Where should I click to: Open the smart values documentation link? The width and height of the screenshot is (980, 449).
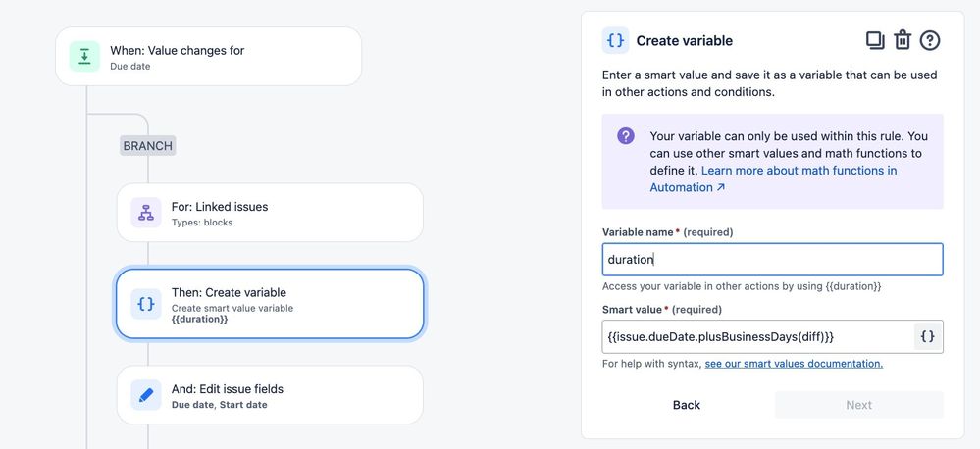click(794, 364)
